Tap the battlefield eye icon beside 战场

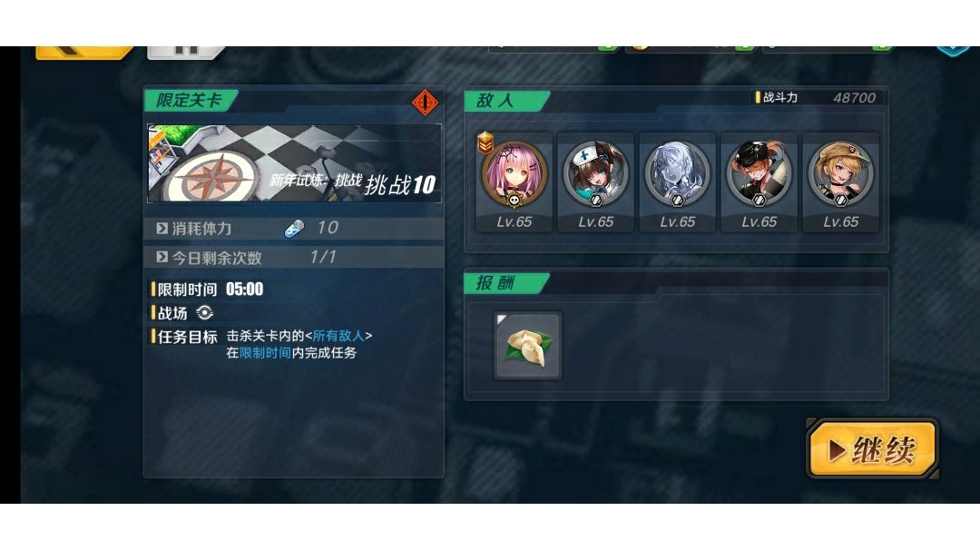[204, 312]
